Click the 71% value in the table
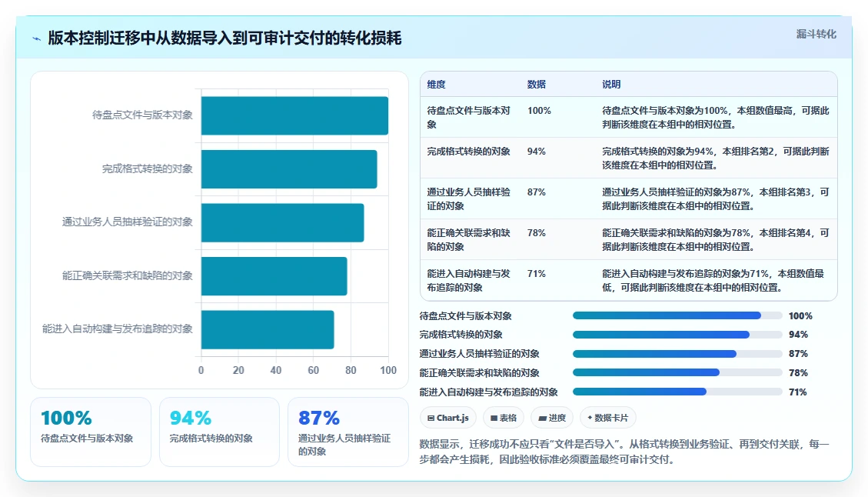Screen dimensions: 868x497 tap(537, 274)
